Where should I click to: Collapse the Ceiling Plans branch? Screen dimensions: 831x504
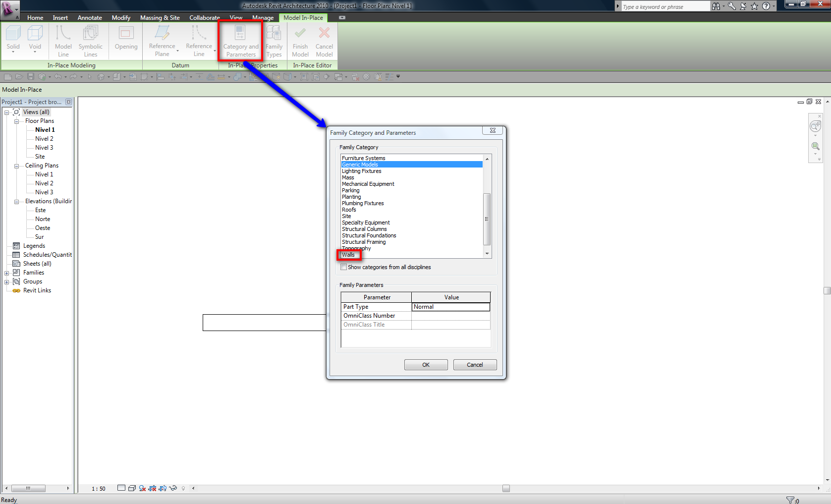(16, 166)
